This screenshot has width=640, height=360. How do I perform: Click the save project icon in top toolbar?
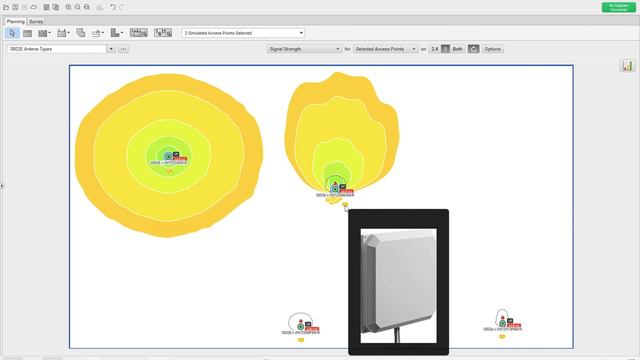point(15,7)
